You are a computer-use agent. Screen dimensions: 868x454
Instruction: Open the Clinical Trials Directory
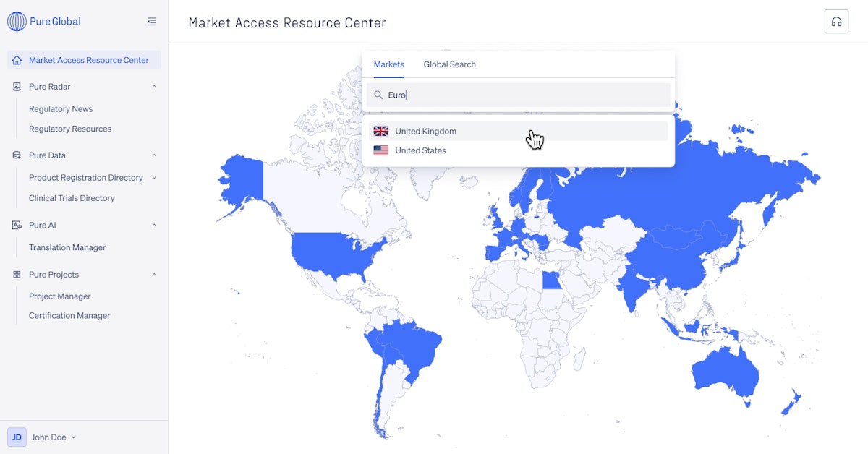pyautogui.click(x=71, y=197)
